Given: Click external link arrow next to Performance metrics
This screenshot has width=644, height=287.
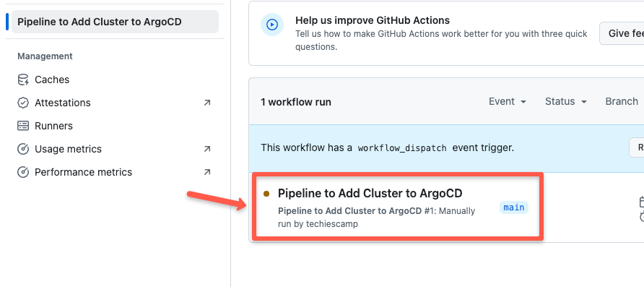Looking at the screenshot, I should [x=207, y=172].
